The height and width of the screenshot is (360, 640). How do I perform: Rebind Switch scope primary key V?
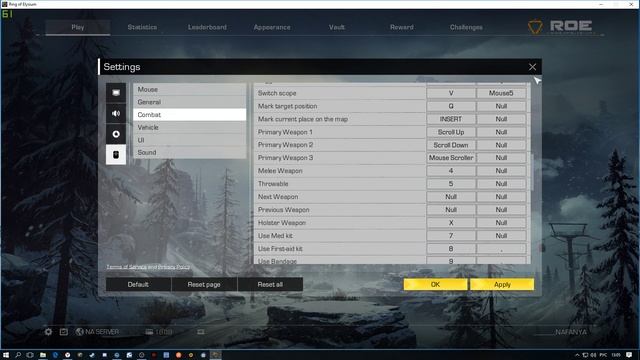tap(451, 93)
